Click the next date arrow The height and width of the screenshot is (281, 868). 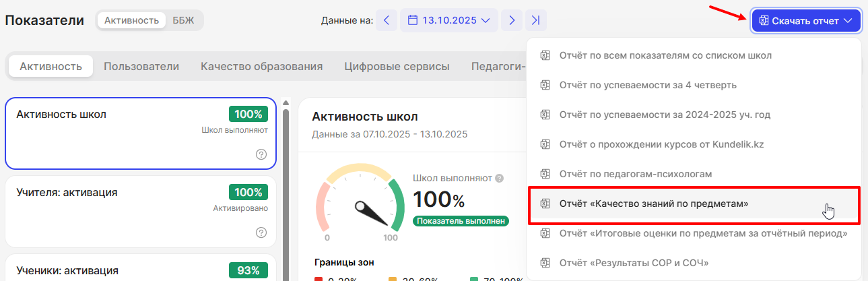point(512,20)
